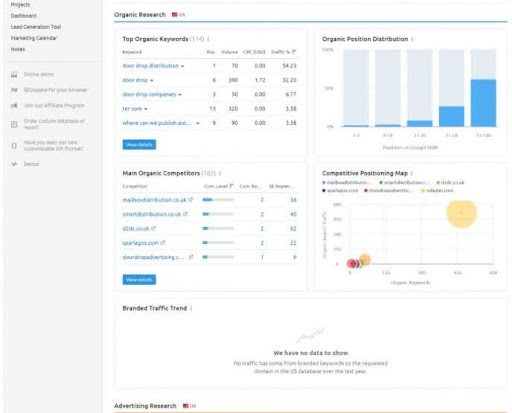Select the Order custom database icon
The height and width of the screenshot is (413, 512).
point(14,124)
